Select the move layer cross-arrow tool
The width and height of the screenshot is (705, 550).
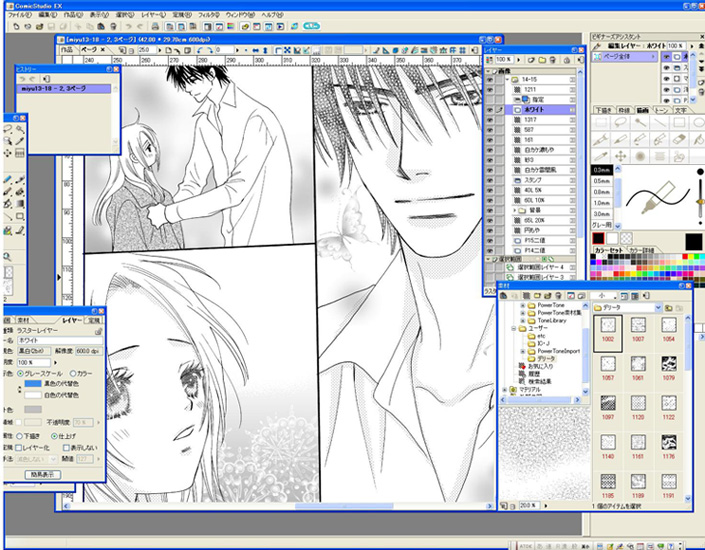[x=621, y=157]
